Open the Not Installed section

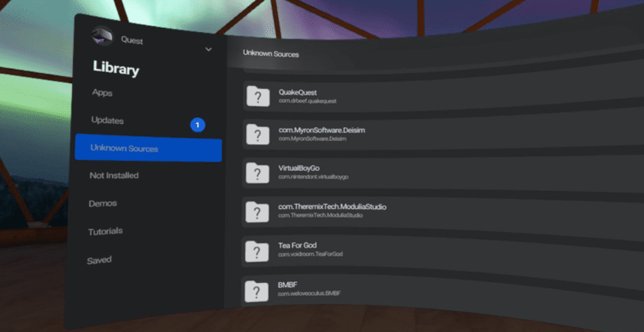coord(114,176)
